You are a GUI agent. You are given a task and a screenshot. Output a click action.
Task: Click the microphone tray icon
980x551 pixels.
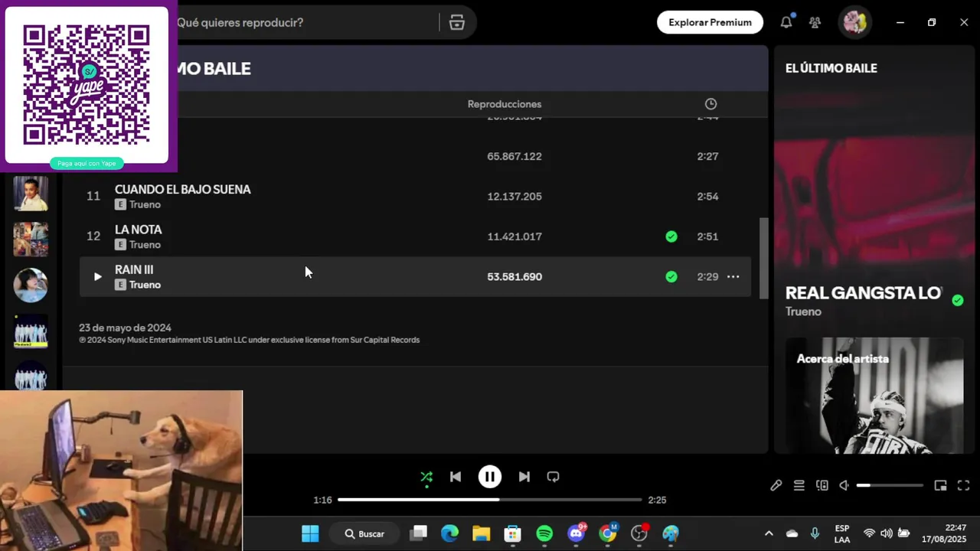[x=815, y=533]
